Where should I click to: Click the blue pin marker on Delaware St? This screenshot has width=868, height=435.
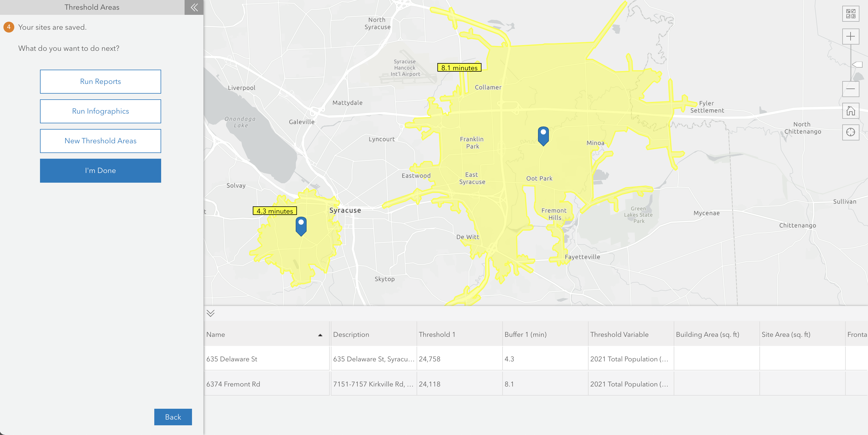301,226
